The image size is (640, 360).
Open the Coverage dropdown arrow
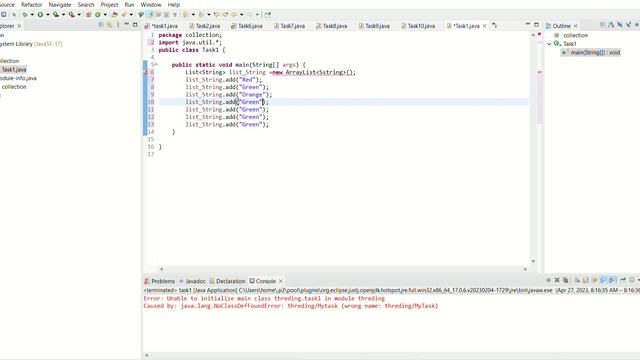(63, 14)
